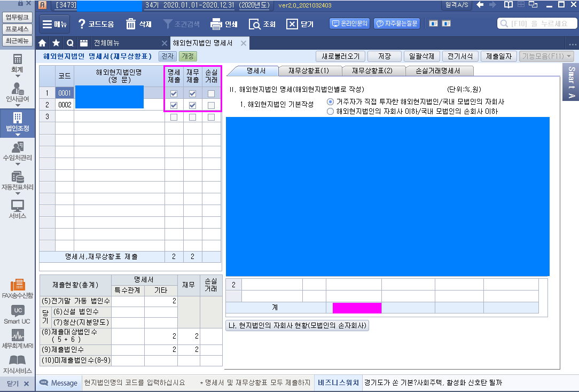Screen dimensions: 579x392
Task: Click the 닫기 toolbar button
Action: 300,24
